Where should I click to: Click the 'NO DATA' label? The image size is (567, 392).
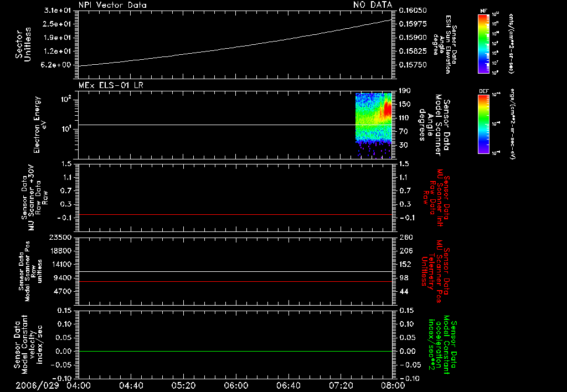coord(373,5)
